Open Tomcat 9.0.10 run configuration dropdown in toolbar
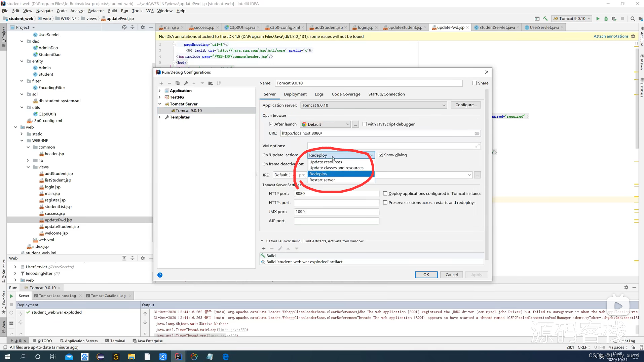 (x=572, y=18)
